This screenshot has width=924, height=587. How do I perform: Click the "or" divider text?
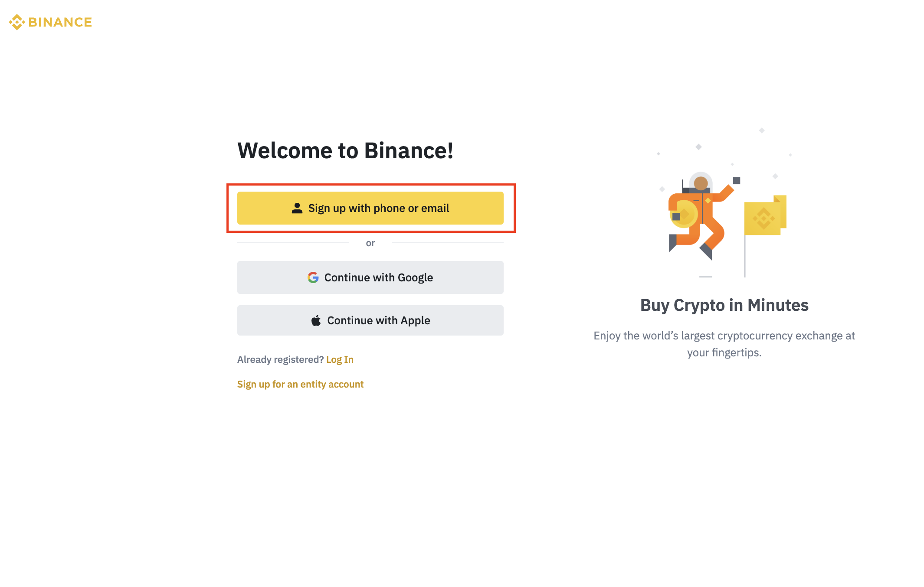point(370,243)
